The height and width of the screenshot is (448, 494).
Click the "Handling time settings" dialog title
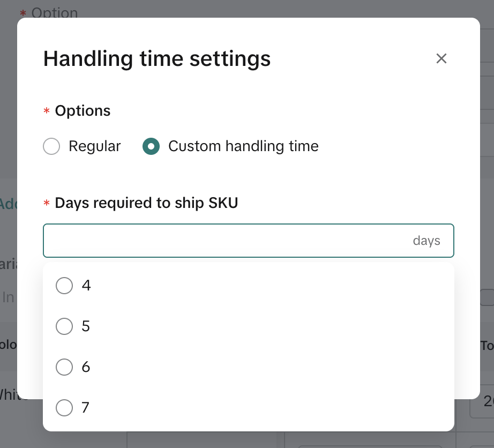(x=157, y=58)
